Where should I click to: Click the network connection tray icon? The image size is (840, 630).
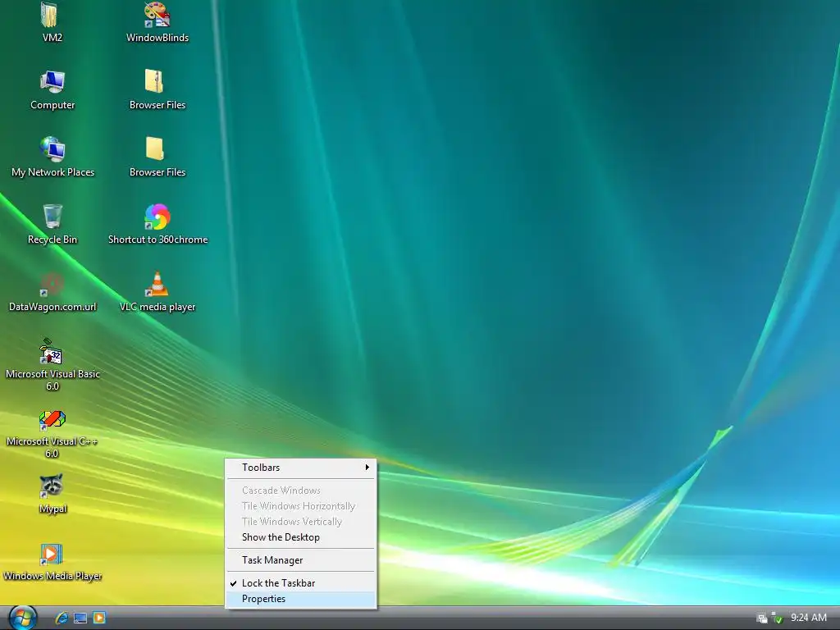coord(762,619)
